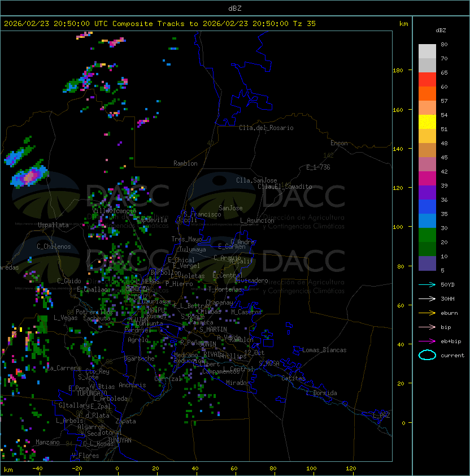Screen dimensions: 470x476
Task: Click the Uspallata map label
Action: 53,225
